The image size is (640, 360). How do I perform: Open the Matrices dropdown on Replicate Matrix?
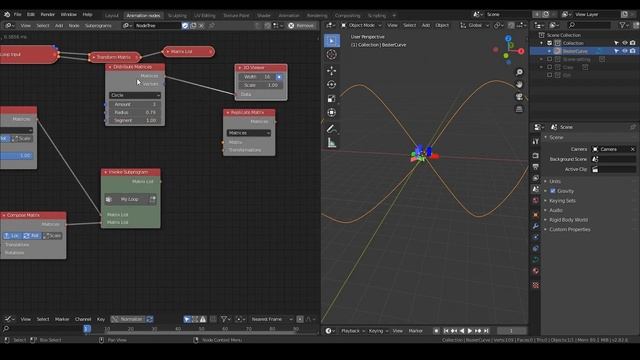(249, 133)
